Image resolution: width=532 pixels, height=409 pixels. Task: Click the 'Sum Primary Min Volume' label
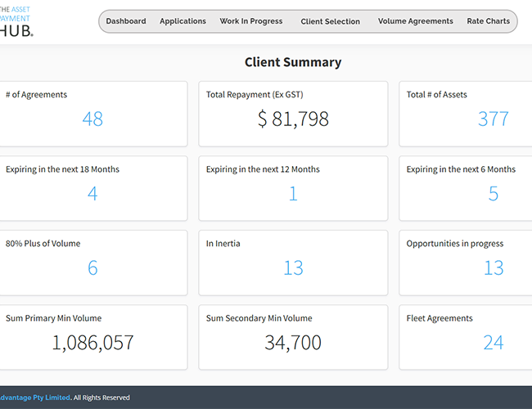[53, 318]
